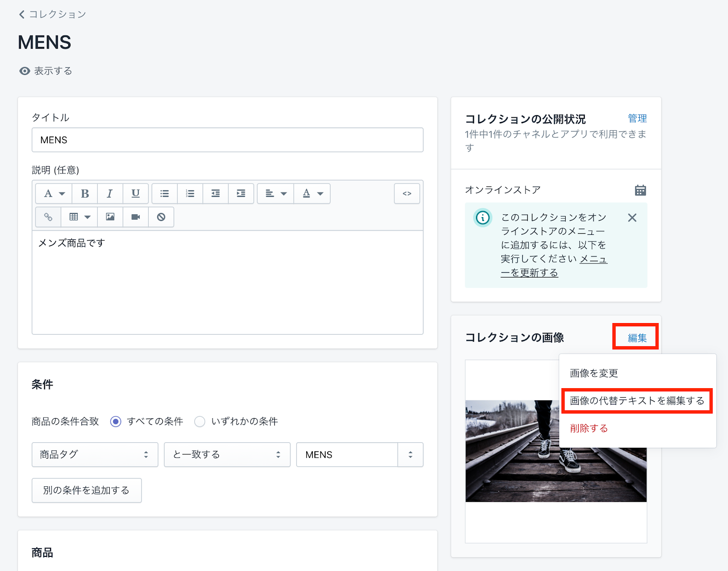Clear formatting in editor
This screenshot has height=571, width=728.
pyautogui.click(x=161, y=217)
